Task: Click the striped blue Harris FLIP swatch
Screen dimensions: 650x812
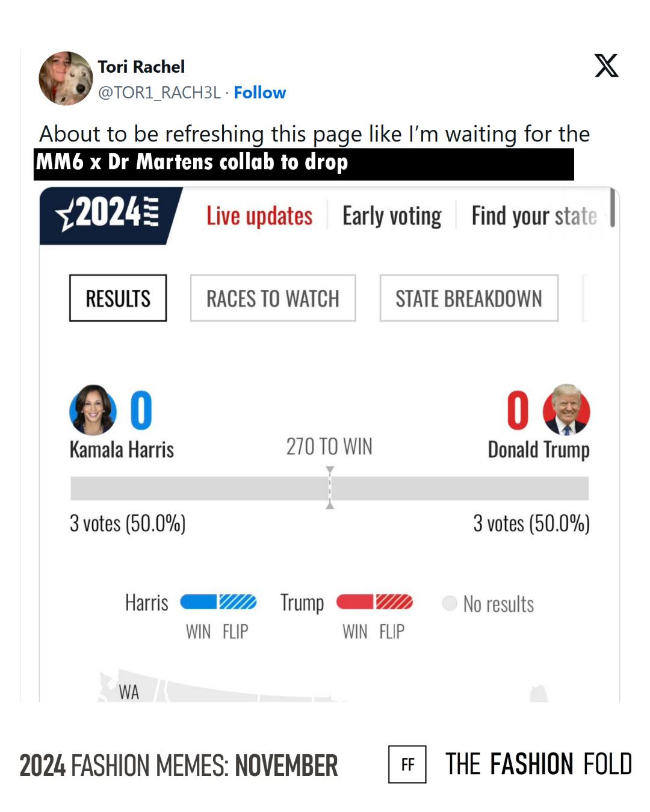Action: point(238,601)
